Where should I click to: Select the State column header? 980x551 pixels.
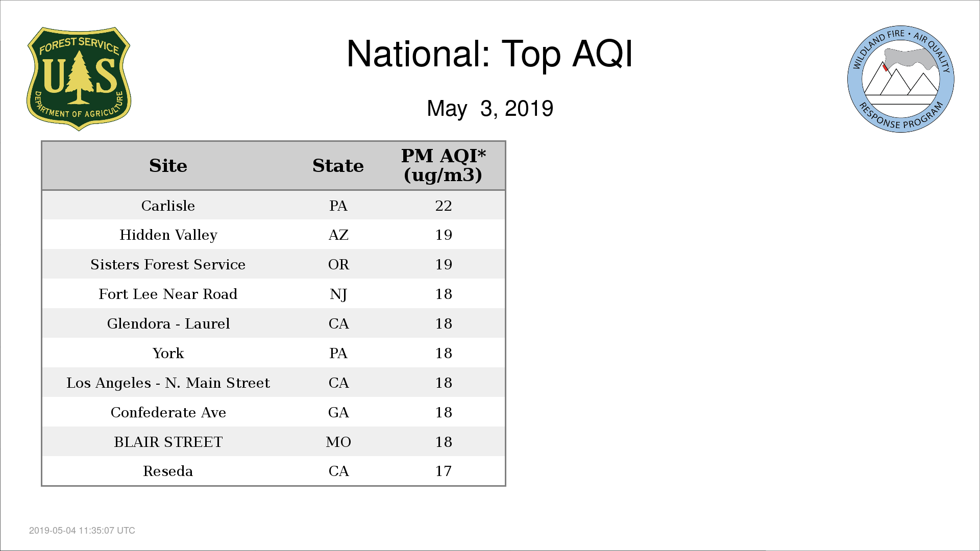[x=338, y=166]
